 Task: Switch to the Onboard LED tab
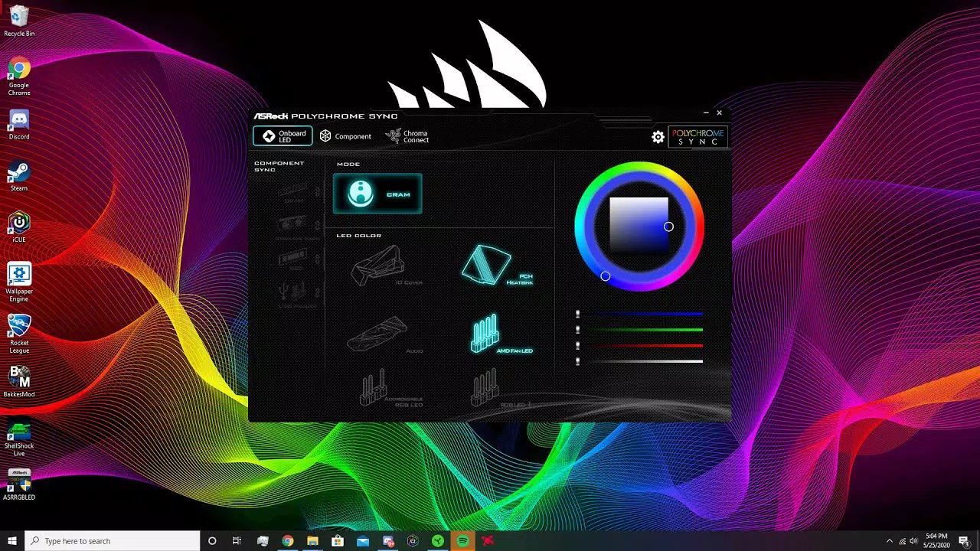(283, 136)
